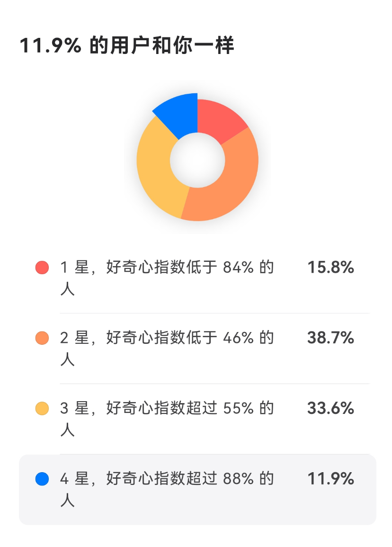
Task: Click the red 1 星 legend dot
Action: (42, 268)
